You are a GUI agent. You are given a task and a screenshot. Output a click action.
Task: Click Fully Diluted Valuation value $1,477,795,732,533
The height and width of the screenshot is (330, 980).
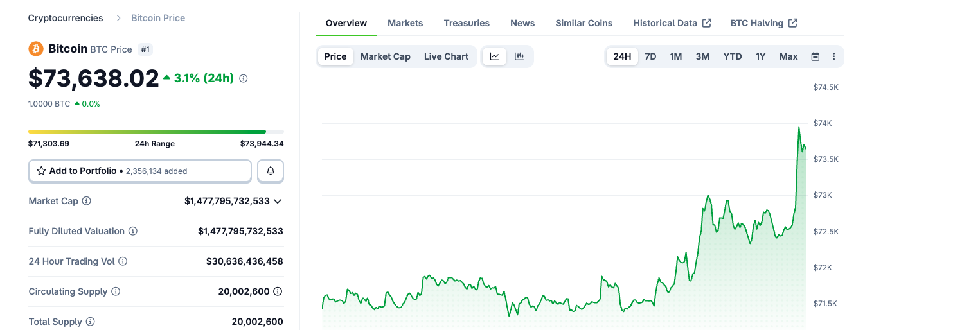click(x=240, y=231)
